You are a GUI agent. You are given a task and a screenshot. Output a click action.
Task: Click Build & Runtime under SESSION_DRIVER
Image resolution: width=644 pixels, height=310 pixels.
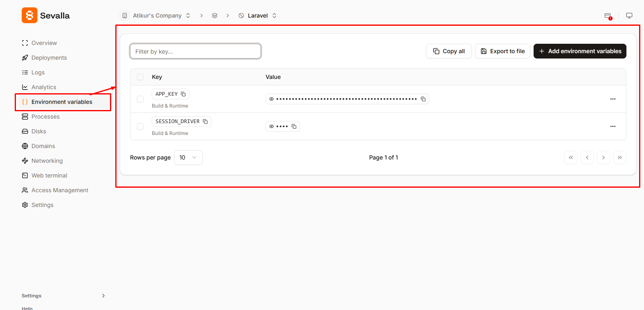[x=170, y=133]
